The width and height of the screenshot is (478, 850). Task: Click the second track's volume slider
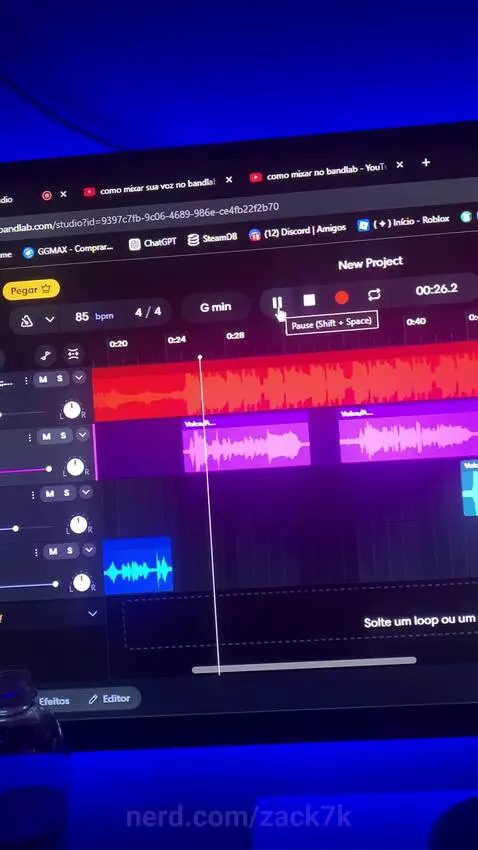tap(26, 471)
